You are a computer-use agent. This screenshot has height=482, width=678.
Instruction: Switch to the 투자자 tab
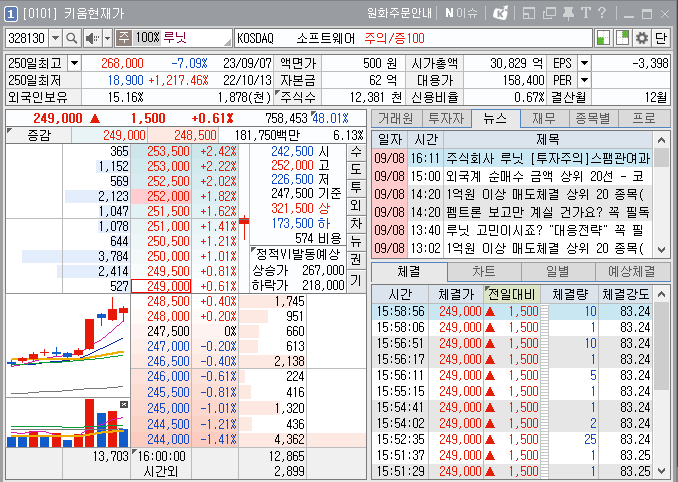tap(446, 118)
